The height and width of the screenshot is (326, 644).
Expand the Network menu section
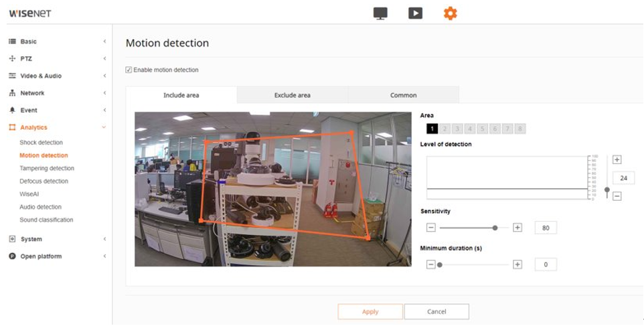click(x=32, y=93)
